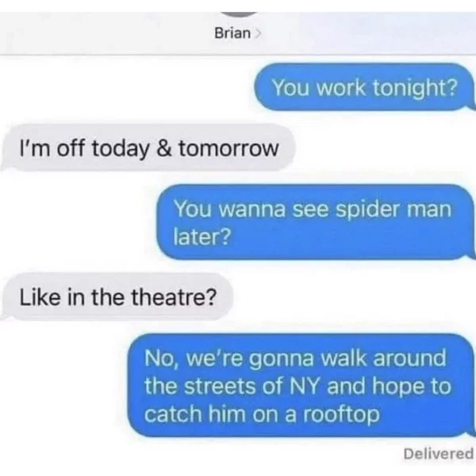Click the word "tonight?" in first message
This screenshot has height=476, width=476.
coord(415,88)
